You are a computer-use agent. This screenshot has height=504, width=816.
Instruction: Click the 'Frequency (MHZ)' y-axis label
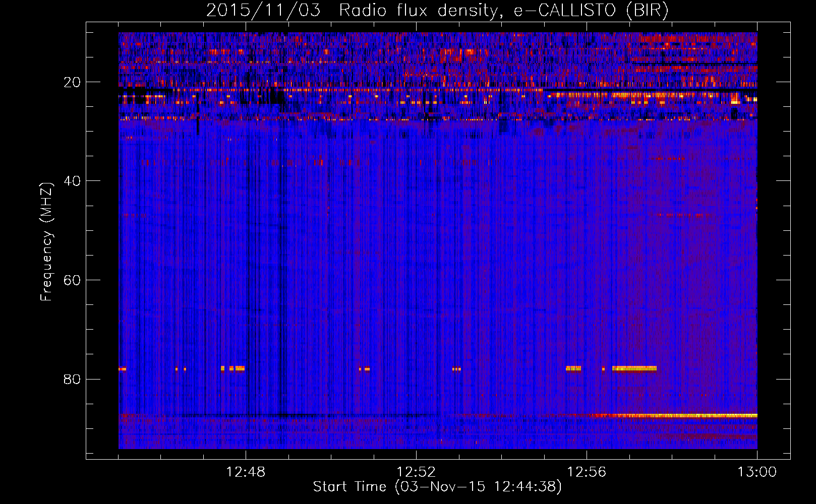46,241
